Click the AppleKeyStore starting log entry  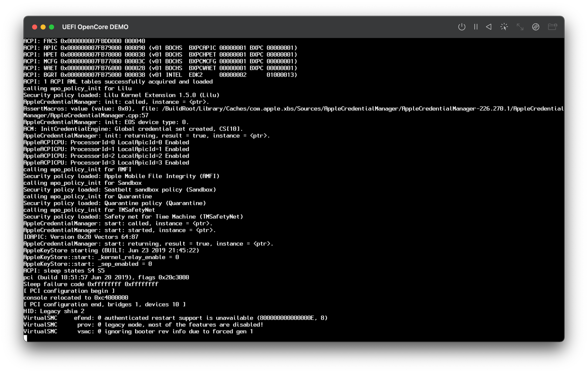[111, 250]
